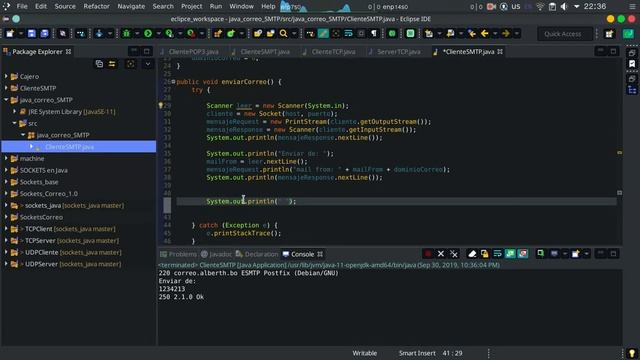
Task: Open the Javadoc view tab
Action: point(216,254)
